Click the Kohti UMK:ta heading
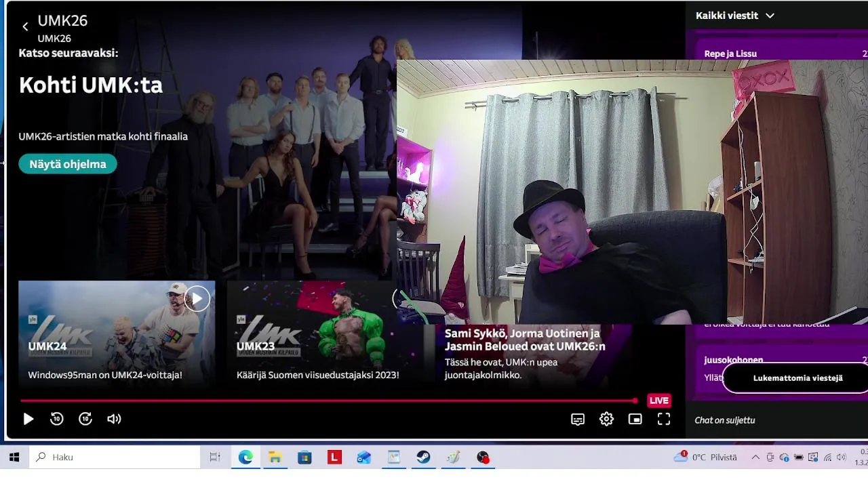Viewport: 868px width, 488px height. [x=91, y=85]
